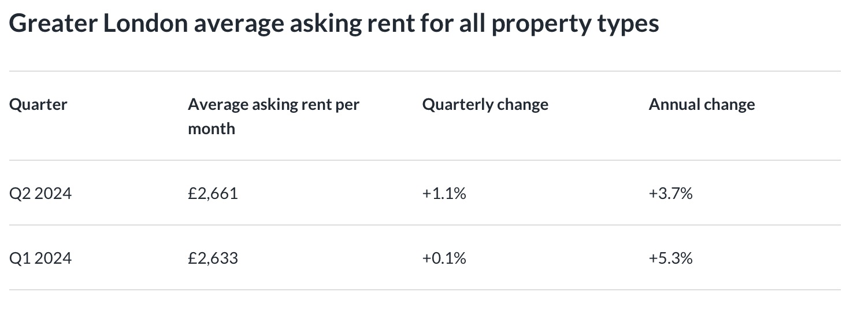Click the £2,633 rent value
The height and width of the screenshot is (310, 868).
(x=213, y=258)
